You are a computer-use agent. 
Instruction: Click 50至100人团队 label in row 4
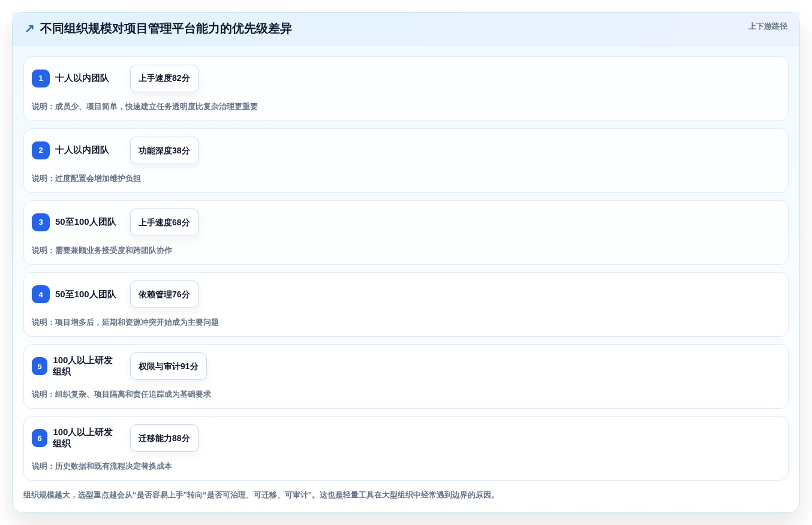pos(86,294)
